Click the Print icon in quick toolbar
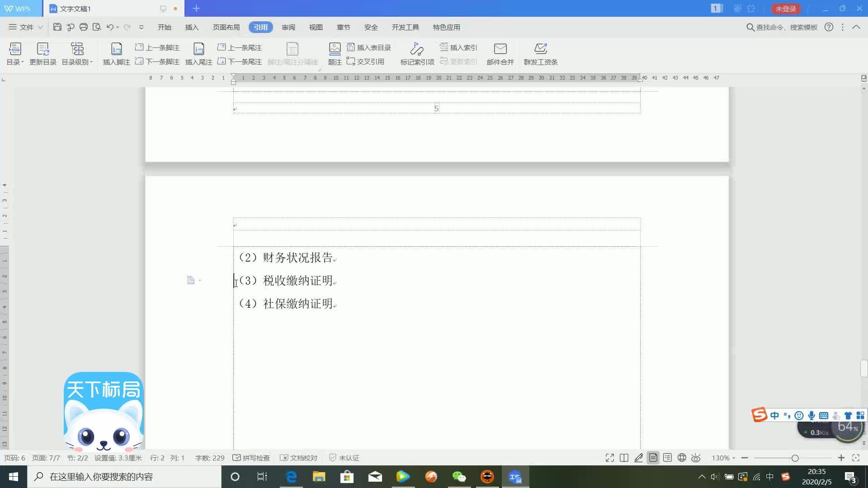Screen dimensions: 868x488 (x=83, y=27)
